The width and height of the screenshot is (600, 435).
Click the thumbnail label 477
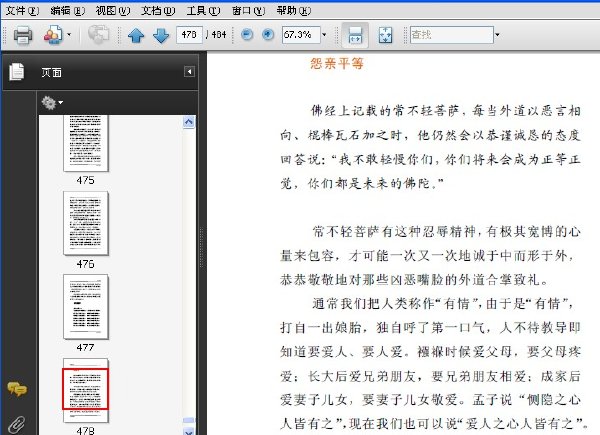[x=85, y=347]
